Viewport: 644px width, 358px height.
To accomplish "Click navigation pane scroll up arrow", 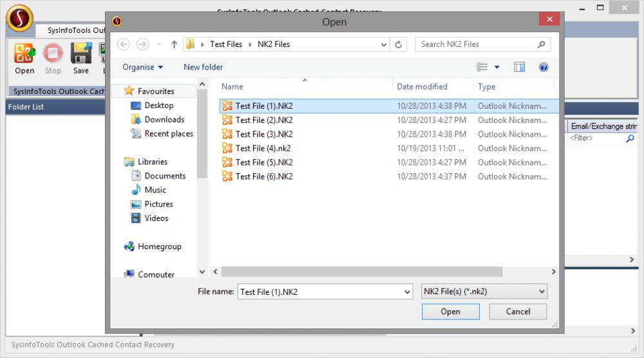I will [202, 84].
